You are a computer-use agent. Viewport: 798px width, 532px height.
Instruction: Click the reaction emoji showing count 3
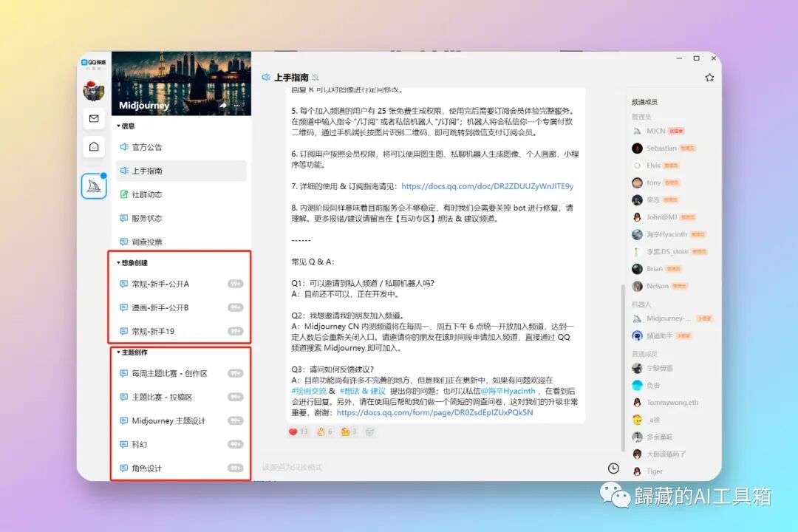click(349, 432)
